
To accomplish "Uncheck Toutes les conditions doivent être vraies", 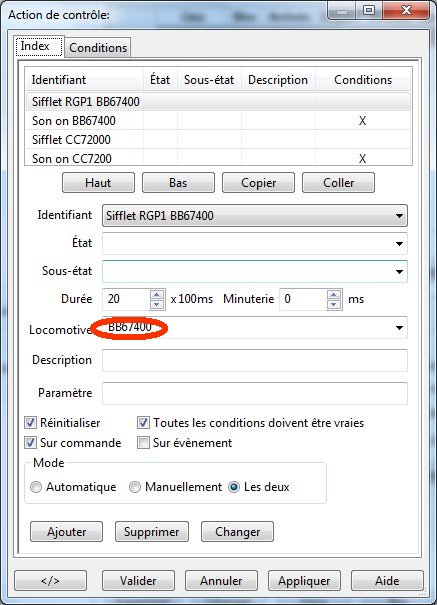I will 143,422.
